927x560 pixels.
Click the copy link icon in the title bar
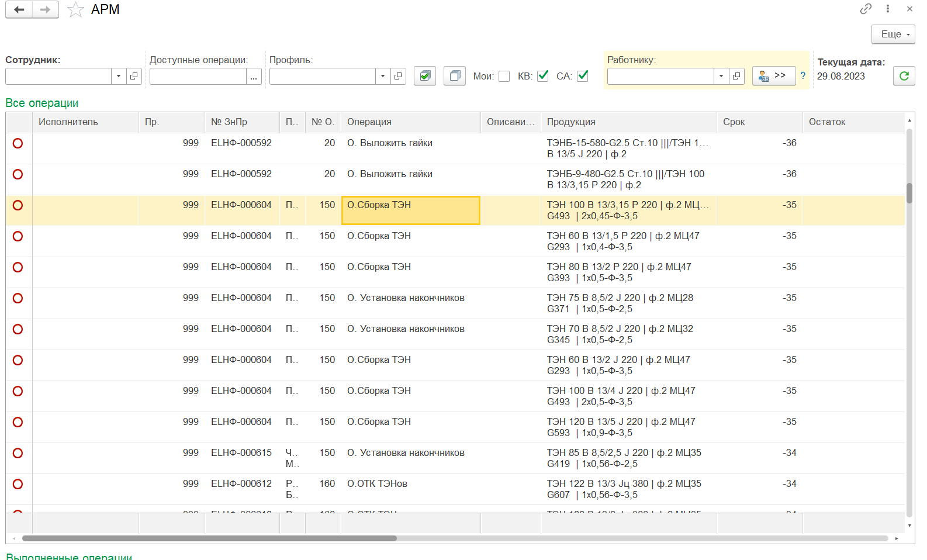[866, 9]
